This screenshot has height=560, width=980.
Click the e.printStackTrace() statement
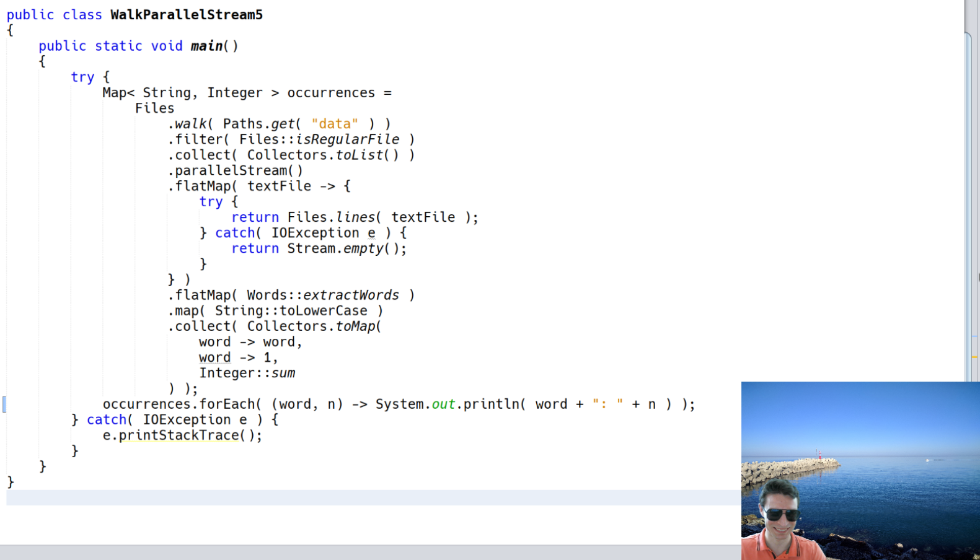point(182,435)
